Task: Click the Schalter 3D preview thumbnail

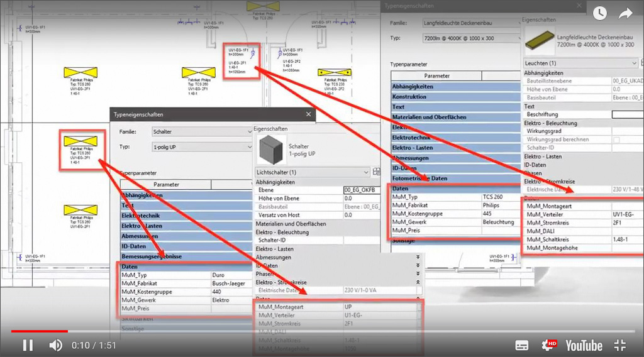Action: pos(271,150)
